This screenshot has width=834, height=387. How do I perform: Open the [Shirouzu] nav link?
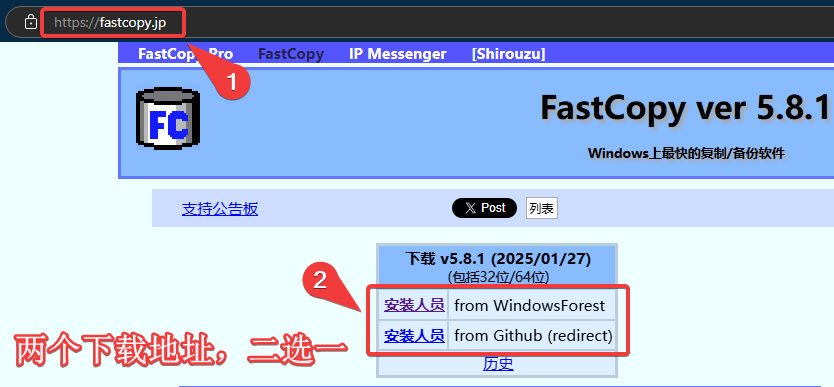pos(508,54)
